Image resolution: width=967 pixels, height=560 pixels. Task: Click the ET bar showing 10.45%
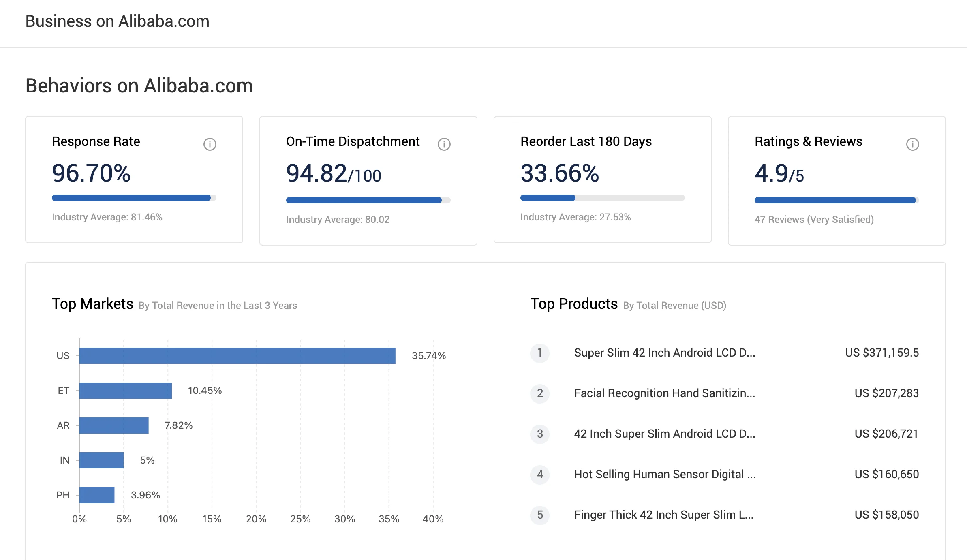coord(126,390)
